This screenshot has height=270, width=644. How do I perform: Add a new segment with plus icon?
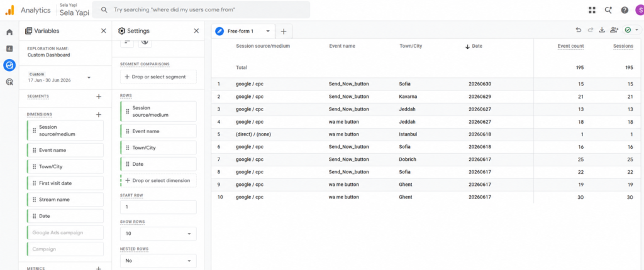pyautogui.click(x=99, y=97)
